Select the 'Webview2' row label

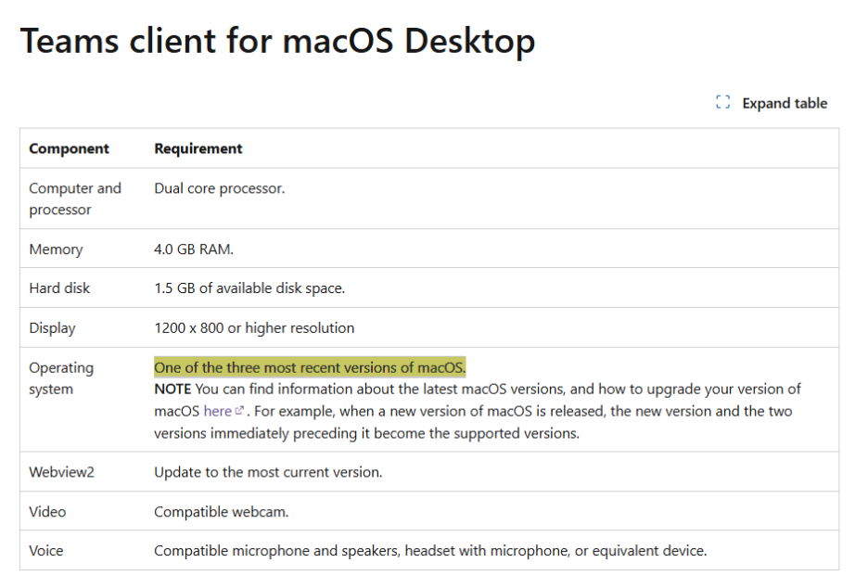(62, 472)
